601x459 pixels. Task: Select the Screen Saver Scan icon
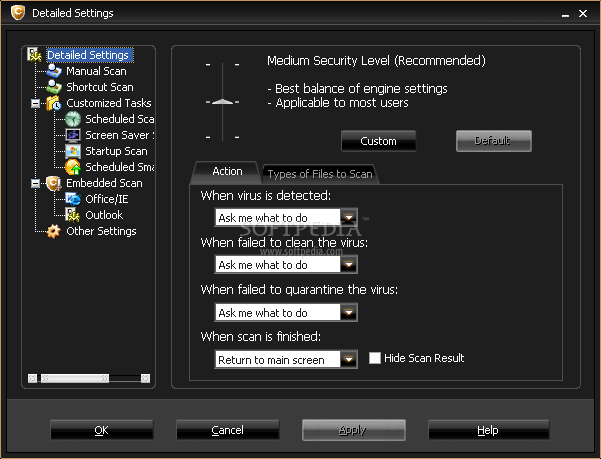(73, 135)
